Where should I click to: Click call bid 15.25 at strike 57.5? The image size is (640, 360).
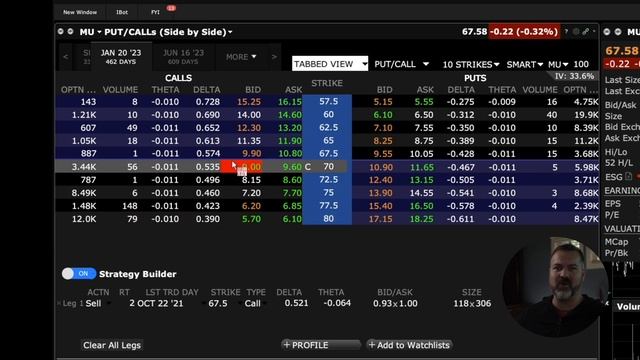point(249,102)
